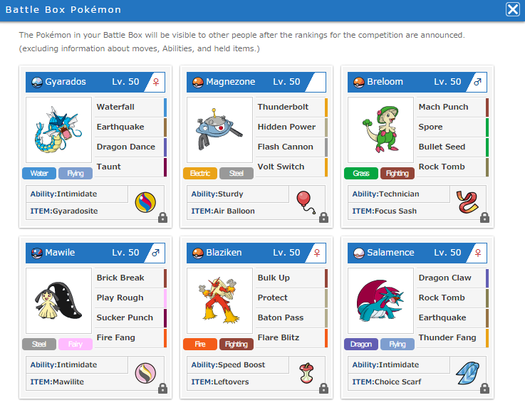The image size is (525, 420).
Task: Select Blaziken's Baton Pass move
Action: pos(291,317)
